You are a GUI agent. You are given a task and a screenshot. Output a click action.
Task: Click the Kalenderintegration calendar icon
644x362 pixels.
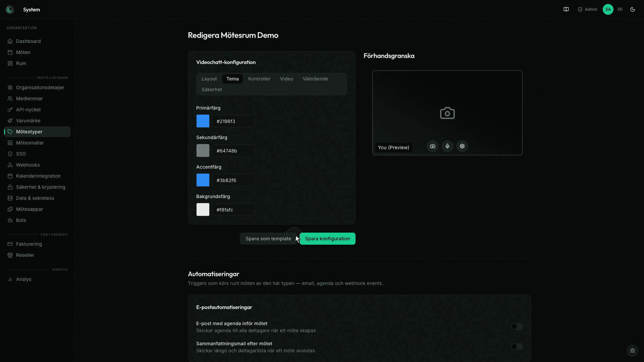pos(10,176)
